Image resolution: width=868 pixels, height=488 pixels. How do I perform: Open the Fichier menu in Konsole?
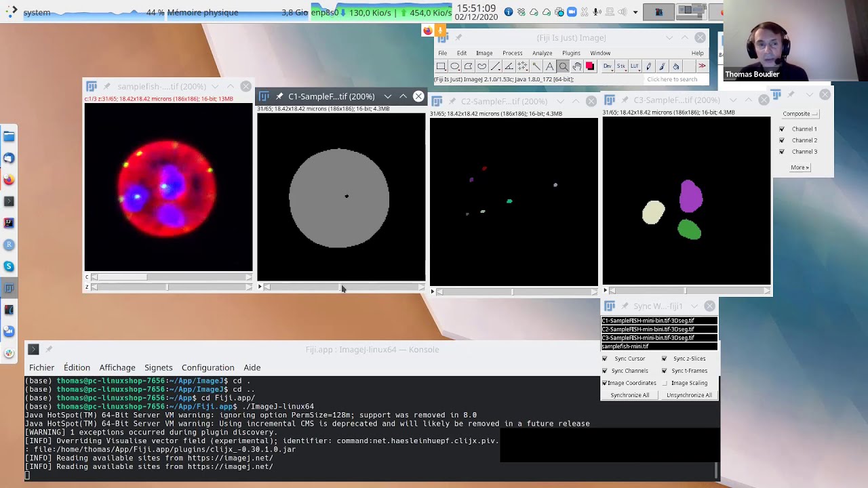[x=41, y=367]
